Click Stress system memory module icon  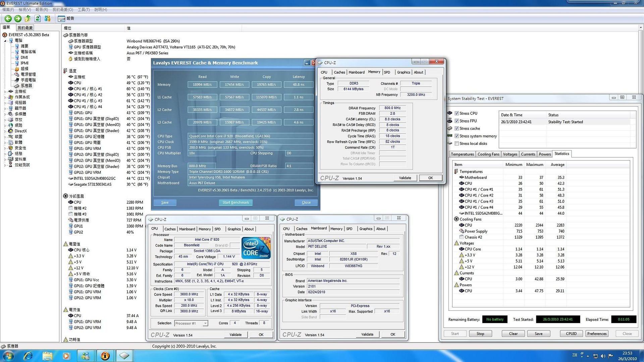[x=450, y=136]
